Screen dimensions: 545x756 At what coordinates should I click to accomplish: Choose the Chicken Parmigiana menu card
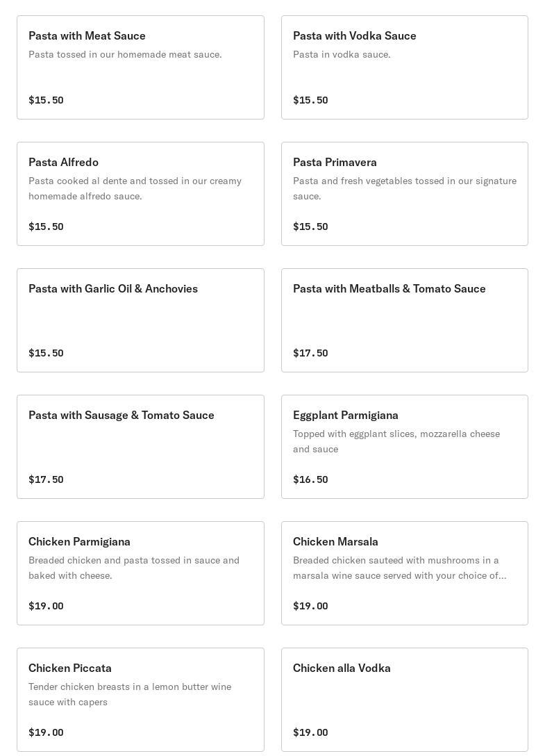140,573
